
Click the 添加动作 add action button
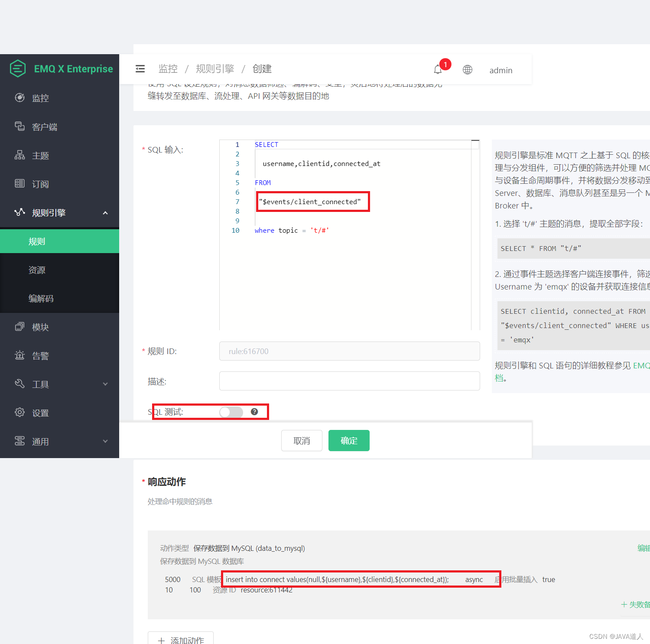pos(181,639)
